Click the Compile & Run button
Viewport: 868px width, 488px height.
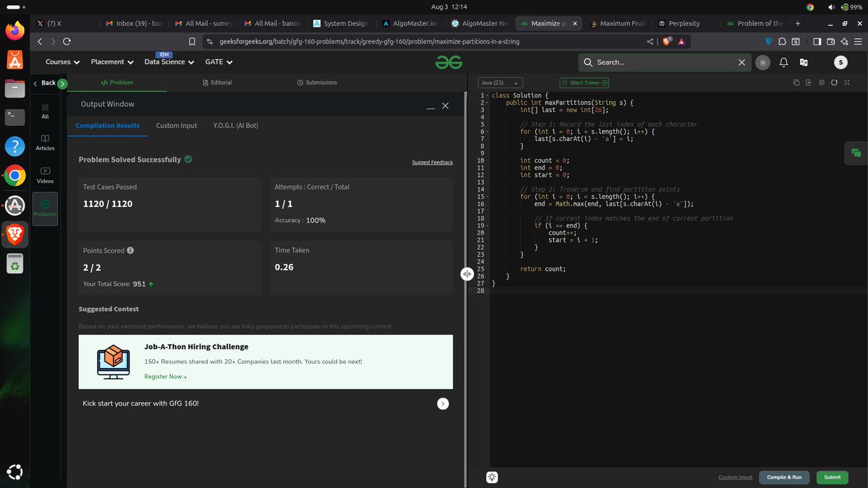point(784,477)
